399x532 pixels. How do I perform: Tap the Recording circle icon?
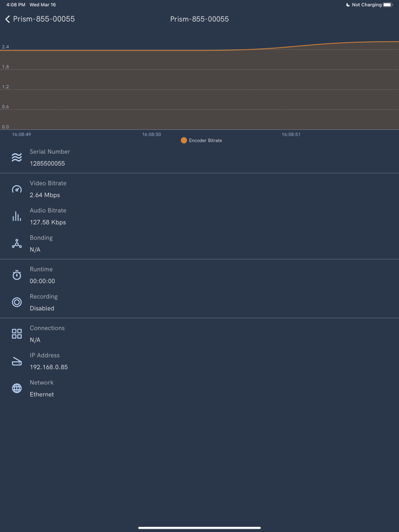coord(17,302)
